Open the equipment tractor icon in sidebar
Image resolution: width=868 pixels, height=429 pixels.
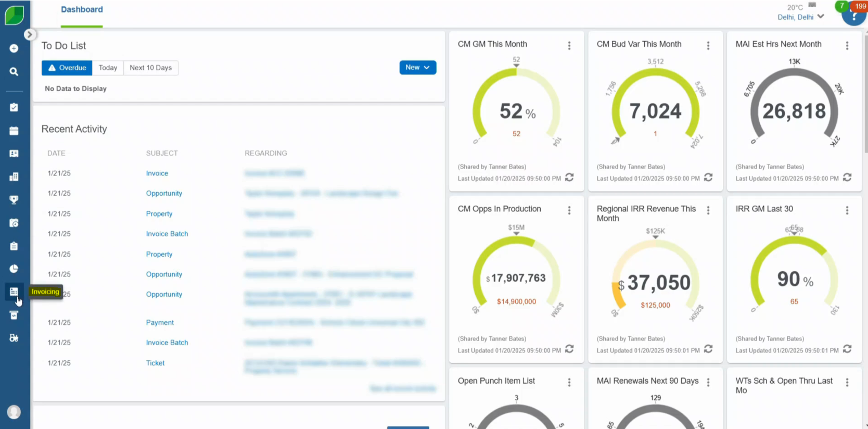(x=14, y=338)
